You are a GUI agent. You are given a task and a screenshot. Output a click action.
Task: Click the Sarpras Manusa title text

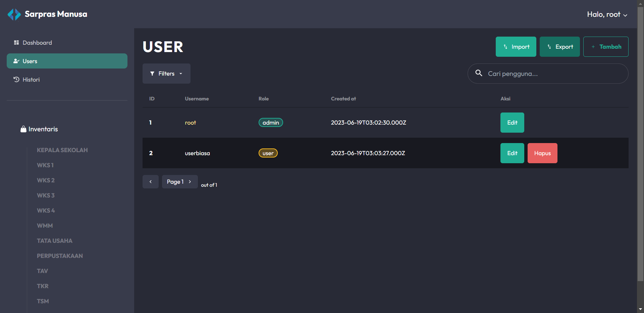pyautogui.click(x=56, y=14)
